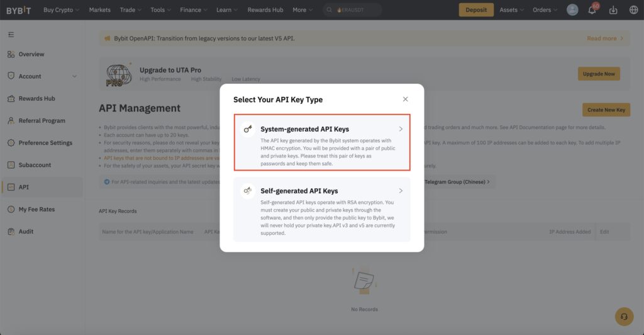Choose Self-generated API Keys option
The height and width of the screenshot is (335, 644).
click(322, 209)
